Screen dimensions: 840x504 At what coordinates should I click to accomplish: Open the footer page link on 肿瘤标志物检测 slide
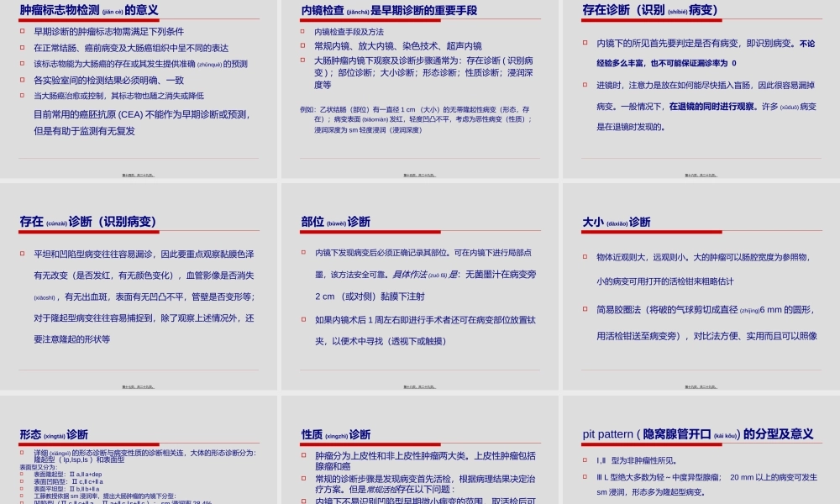pyautogui.click(x=139, y=175)
